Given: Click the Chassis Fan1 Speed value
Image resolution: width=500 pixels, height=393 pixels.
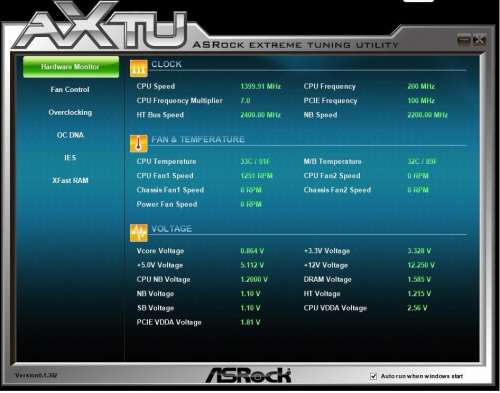Looking at the screenshot, I should [251, 190].
